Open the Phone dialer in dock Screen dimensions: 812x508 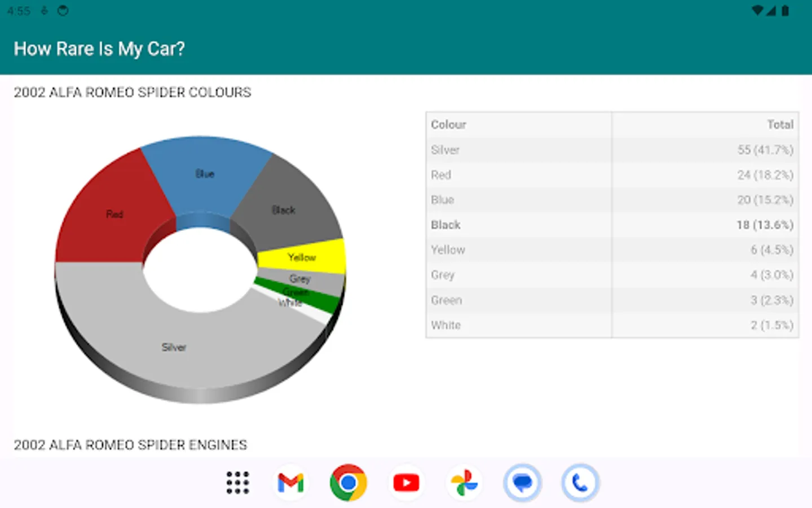click(x=580, y=483)
